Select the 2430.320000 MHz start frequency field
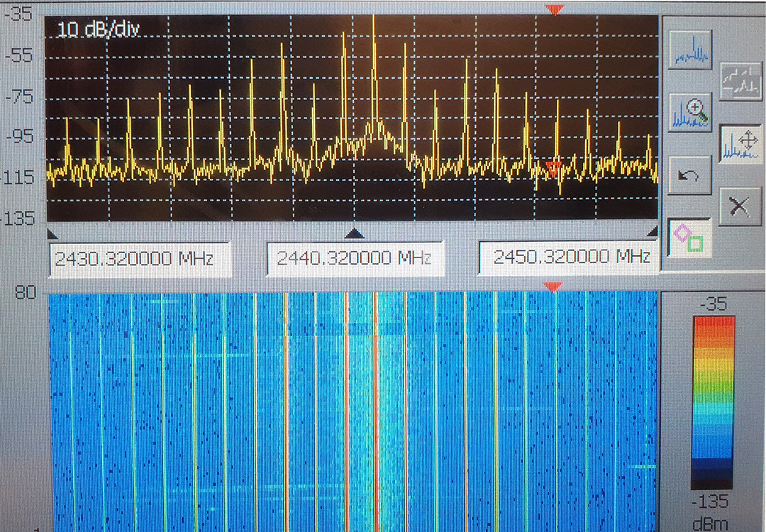Screen dimensions: 766x532 click(139, 258)
